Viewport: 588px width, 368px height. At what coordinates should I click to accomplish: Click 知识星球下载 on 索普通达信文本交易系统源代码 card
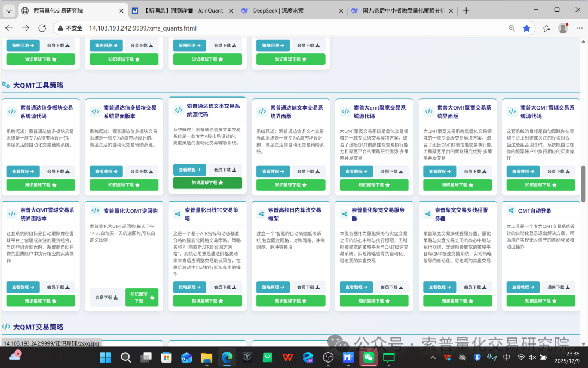point(207,183)
